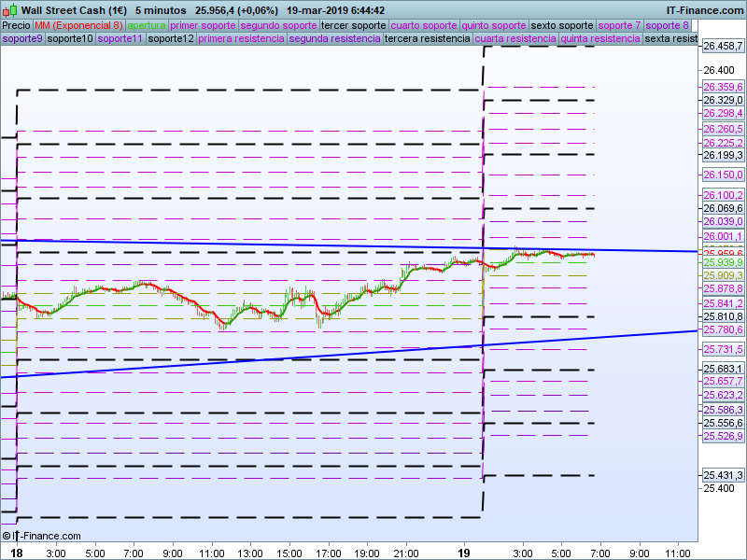Click the quinta resistencia indicator label

[x=599, y=38]
